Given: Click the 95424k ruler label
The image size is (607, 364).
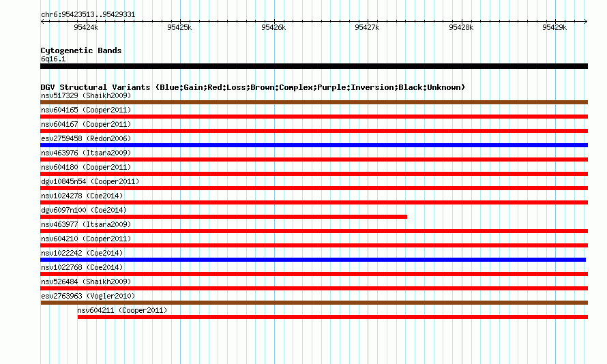Looking at the screenshot, I should (x=86, y=27).
